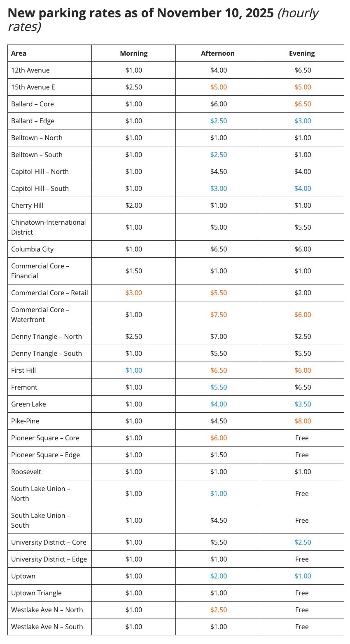Click University District – Core's $2.50 evening rate
The height and width of the screenshot is (644, 350).
pyautogui.click(x=302, y=542)
